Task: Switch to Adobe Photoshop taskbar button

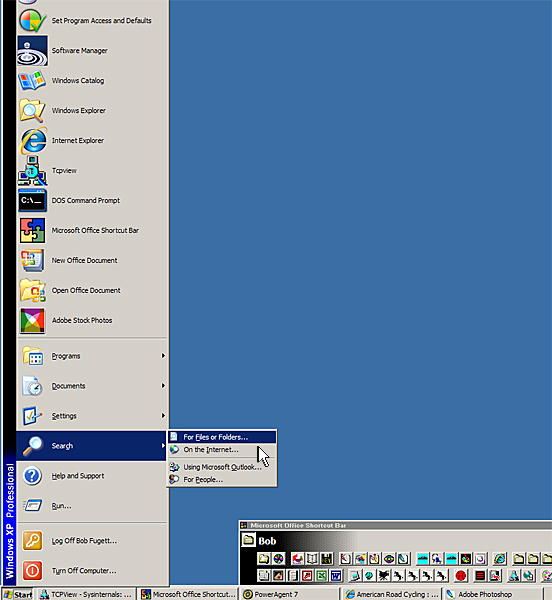Action: [x=493, y=594]
